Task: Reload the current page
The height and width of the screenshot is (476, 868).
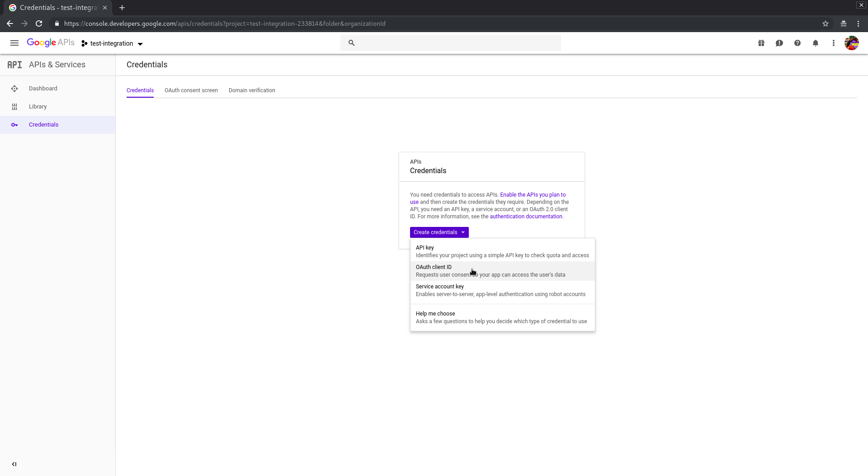Action: click(x=39, y=24)
